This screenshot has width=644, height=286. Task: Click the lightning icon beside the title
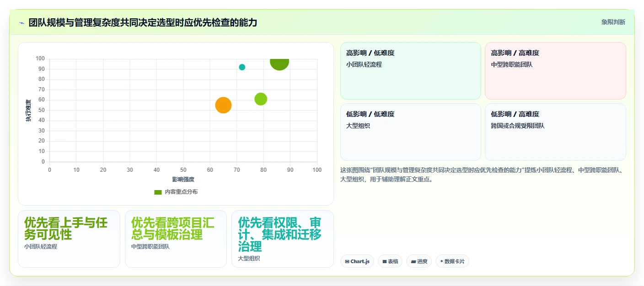21,23
